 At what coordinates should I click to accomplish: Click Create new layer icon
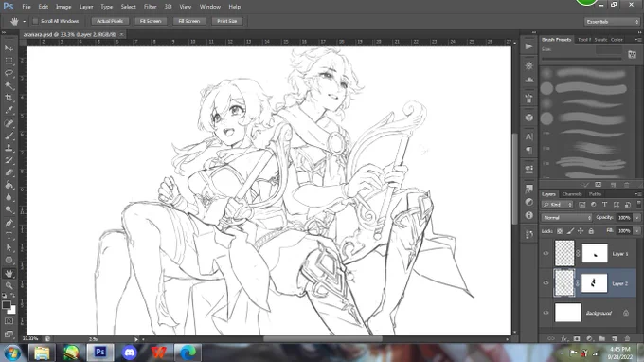[615, 338]
